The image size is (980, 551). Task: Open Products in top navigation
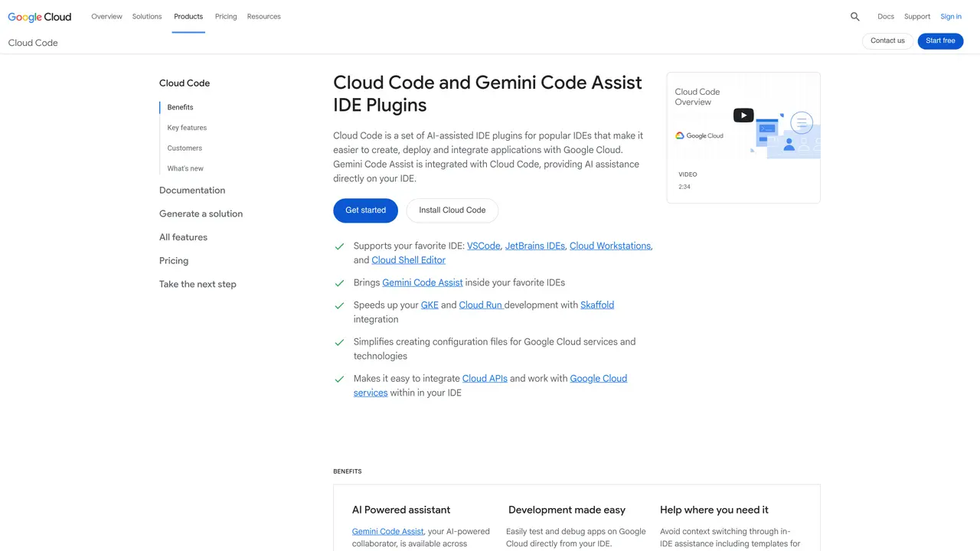(x=188, y=16)
